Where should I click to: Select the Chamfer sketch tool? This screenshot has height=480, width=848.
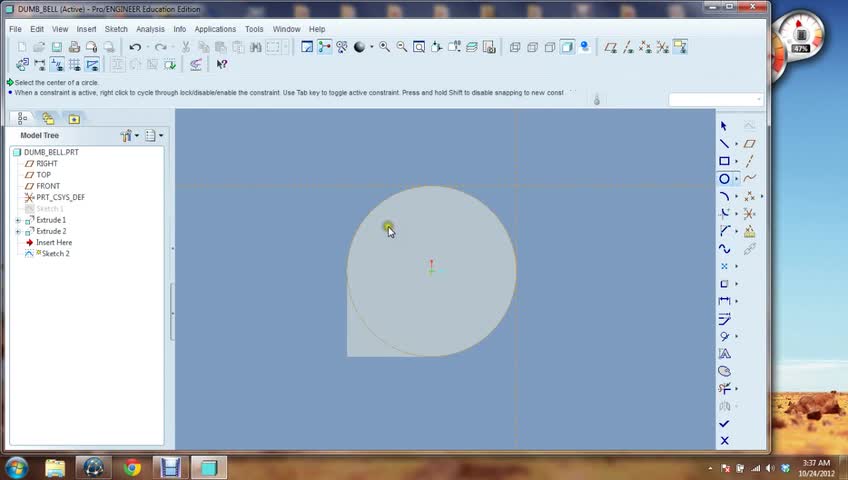724,231
